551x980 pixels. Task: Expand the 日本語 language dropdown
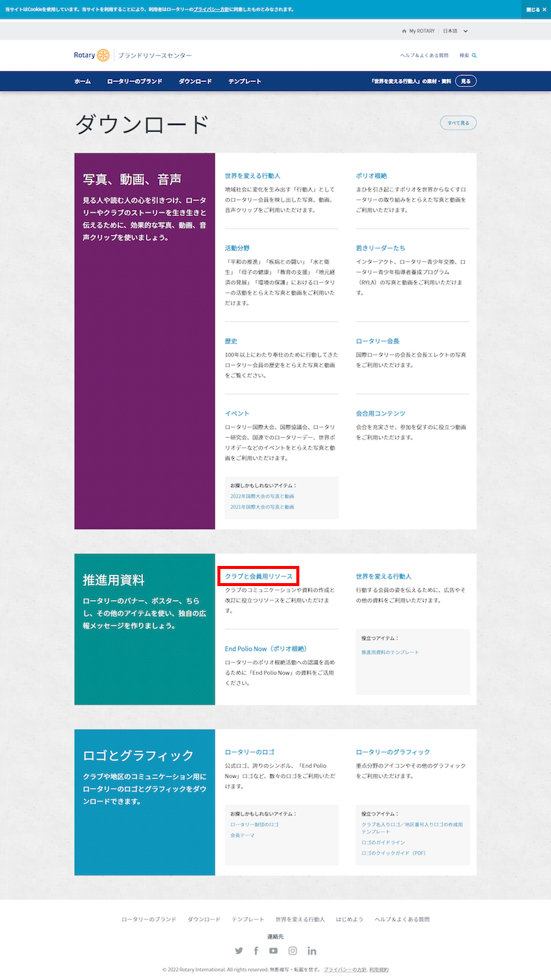click(x=456, y=31)
